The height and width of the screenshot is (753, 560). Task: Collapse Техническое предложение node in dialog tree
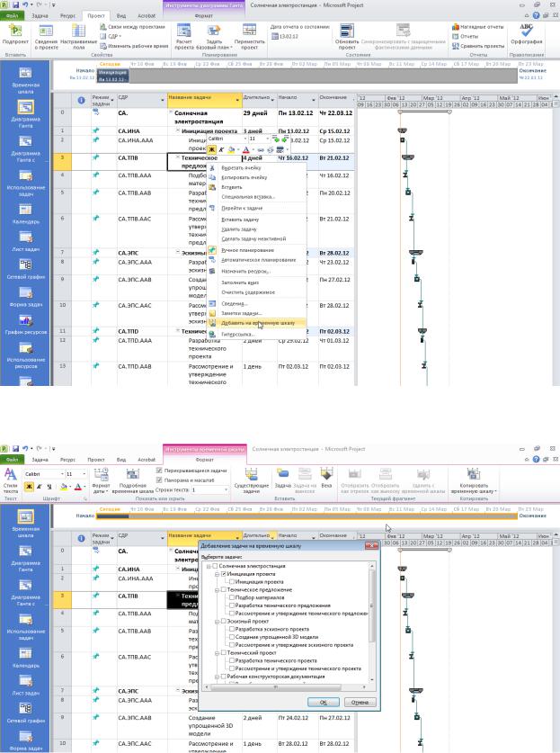pyautogui.click(x=217, y=590)
